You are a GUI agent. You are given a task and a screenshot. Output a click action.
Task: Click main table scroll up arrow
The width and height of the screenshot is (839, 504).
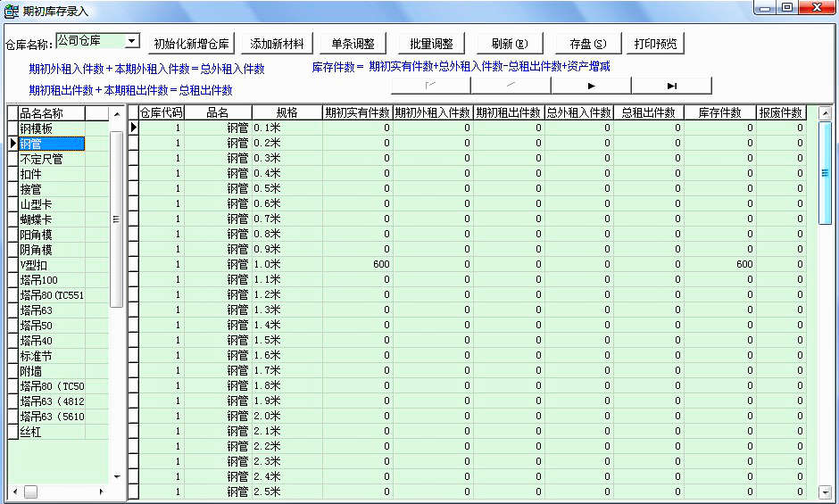click(825, 113)
